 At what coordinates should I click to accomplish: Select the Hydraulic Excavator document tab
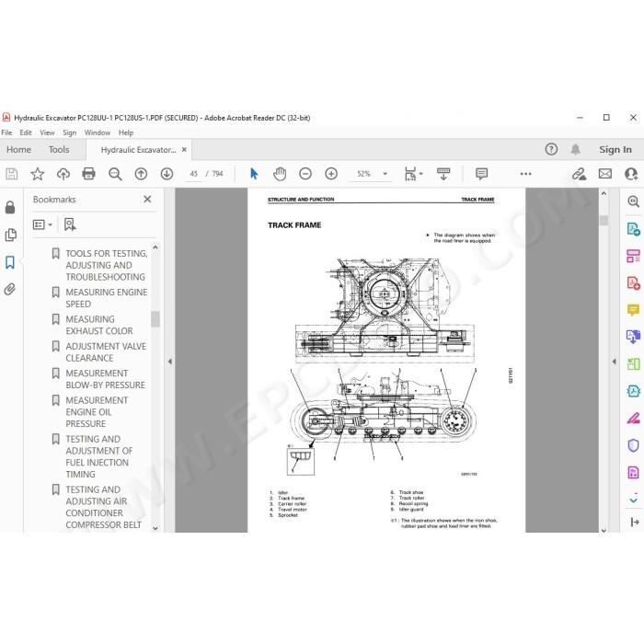click(x=138, y=150)
